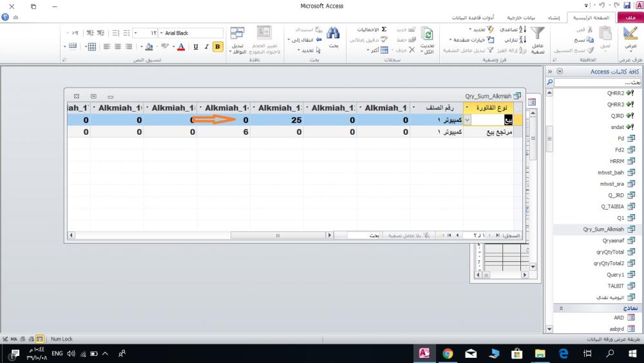Apply the fill bucket background color
The width and height of the screenshot is (644, 363).
pos(149,47)
